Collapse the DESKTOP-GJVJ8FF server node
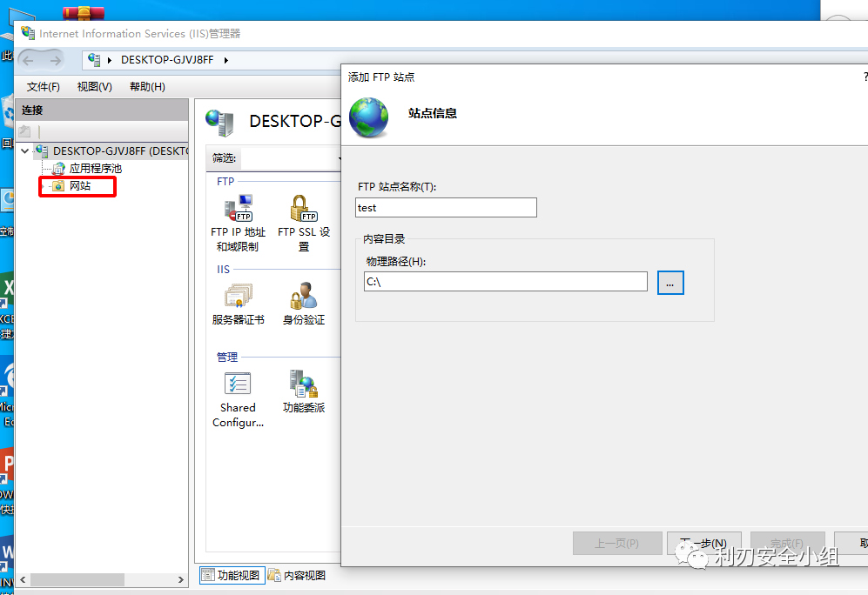The width and height of the screenshot is (868, 595). [x=25, y=150]
